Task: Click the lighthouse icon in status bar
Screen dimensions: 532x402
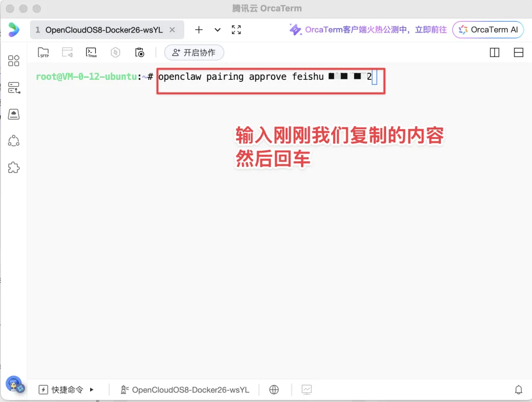Action: pos(125,390)
